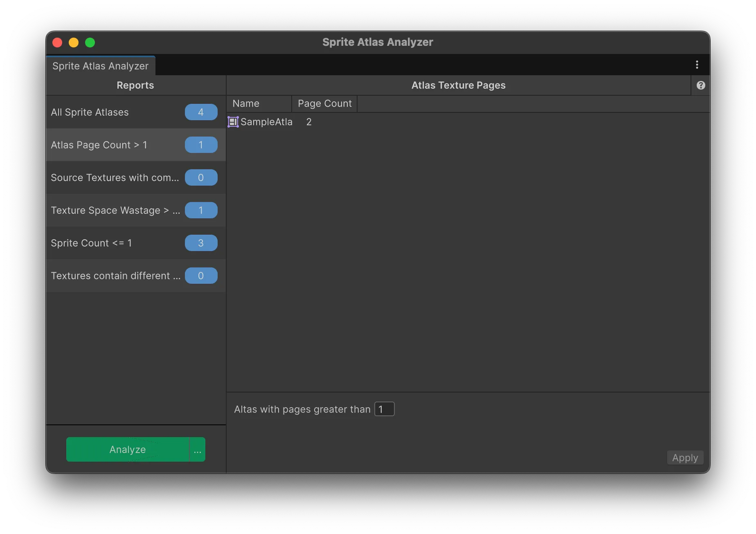Click the badge showing 4 for All Sprite Atlases
The width and height of the screenshot is (756, 534).
pos(201,112)
